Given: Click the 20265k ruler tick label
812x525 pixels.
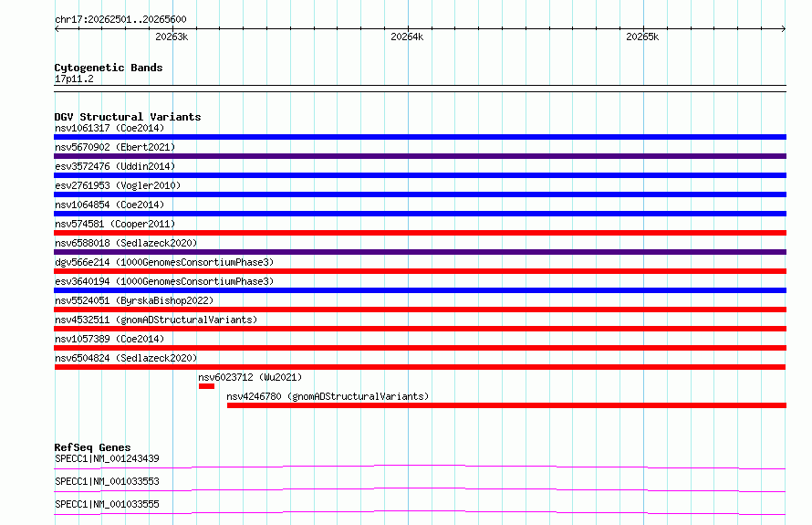Looking at the screenshot, I should coord(642,37).
